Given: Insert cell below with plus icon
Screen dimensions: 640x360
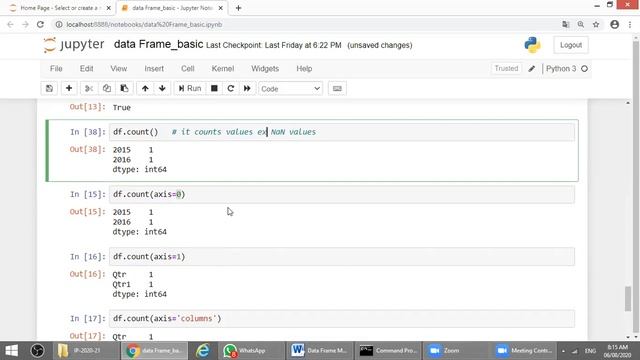Looking at the screenshot, I should tap(69, 89).
